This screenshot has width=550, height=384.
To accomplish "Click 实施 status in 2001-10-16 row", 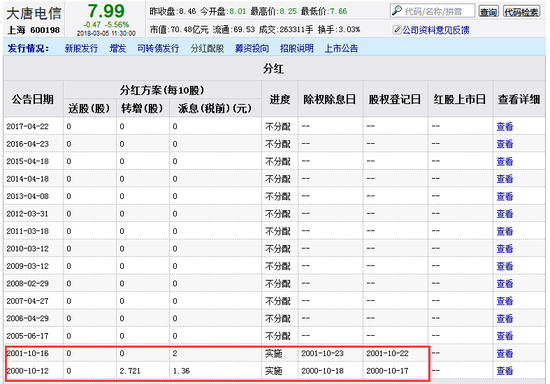I will (x=273, y=353).
